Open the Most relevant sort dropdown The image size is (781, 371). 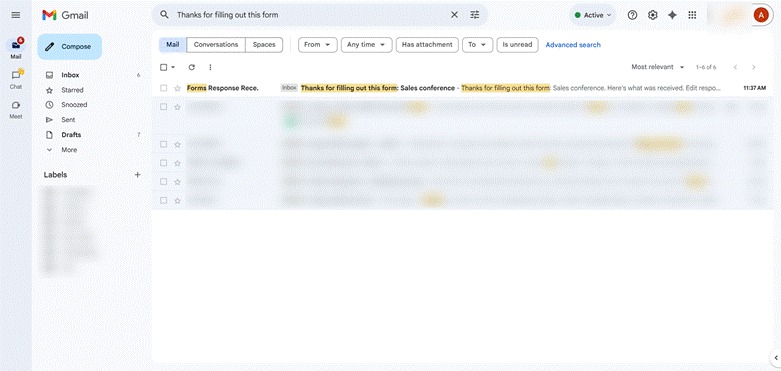(657, 67)
